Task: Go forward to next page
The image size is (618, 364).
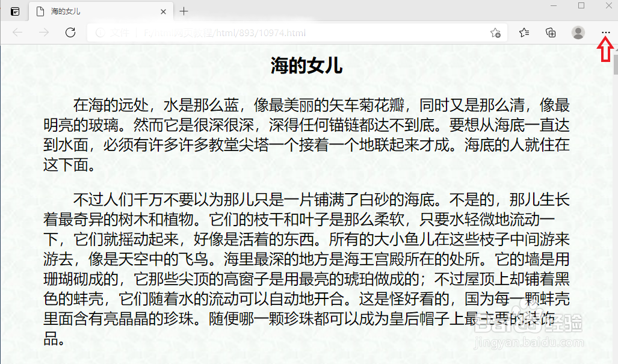Action: [44, 32]
